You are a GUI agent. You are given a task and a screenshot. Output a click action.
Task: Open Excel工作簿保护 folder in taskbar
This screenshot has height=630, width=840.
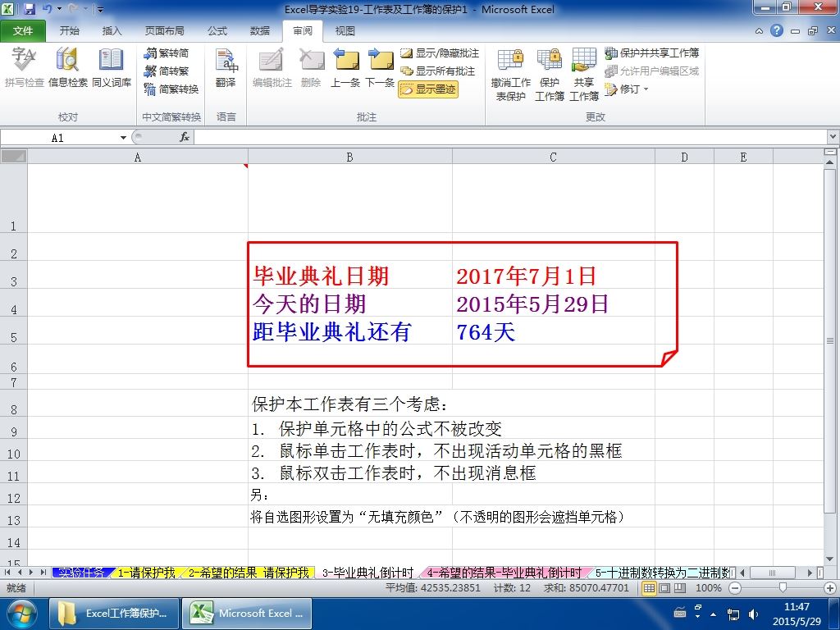point(115,614)
